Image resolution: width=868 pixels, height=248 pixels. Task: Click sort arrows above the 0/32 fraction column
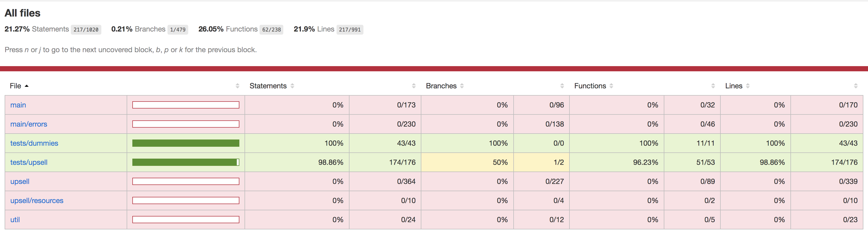click(x=713, y=86)
